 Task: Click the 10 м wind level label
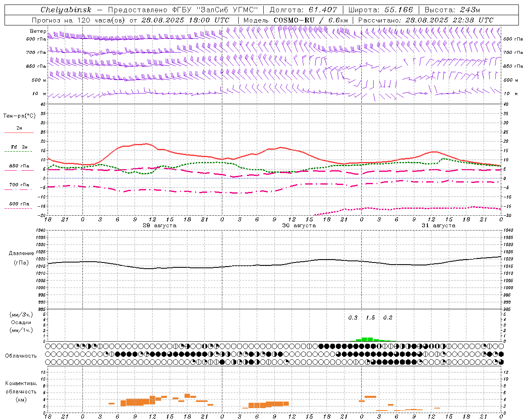pos(39,94)
